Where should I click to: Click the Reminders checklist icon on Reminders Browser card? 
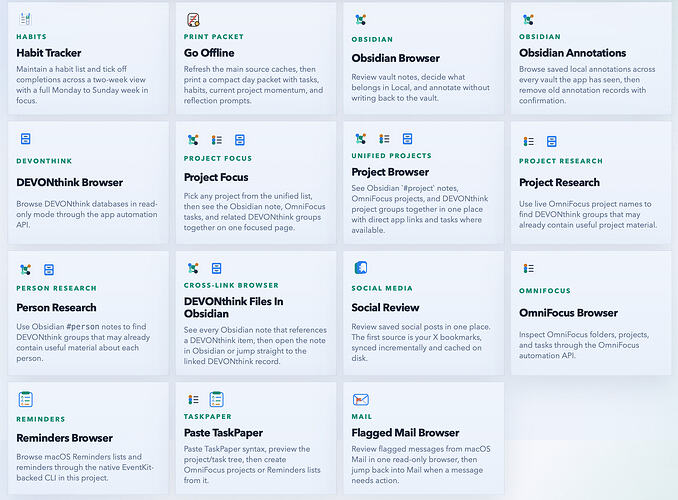(26, 400)
